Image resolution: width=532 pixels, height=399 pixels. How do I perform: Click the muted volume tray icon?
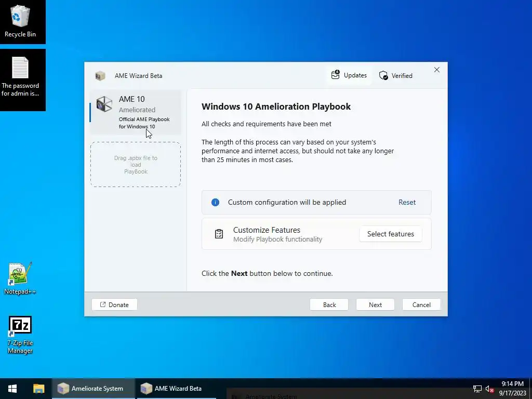pos(489,389)
